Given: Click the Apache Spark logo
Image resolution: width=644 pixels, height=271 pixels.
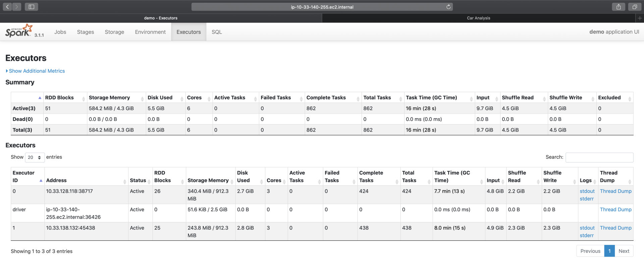Looking at the screenshot, I should point(19,31).
